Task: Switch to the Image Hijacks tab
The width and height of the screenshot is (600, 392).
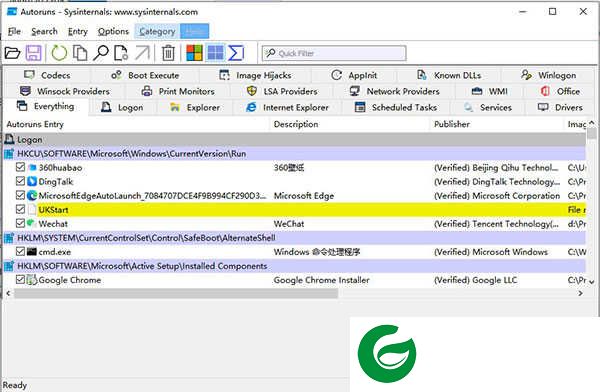Action: (x=255, y=75)
